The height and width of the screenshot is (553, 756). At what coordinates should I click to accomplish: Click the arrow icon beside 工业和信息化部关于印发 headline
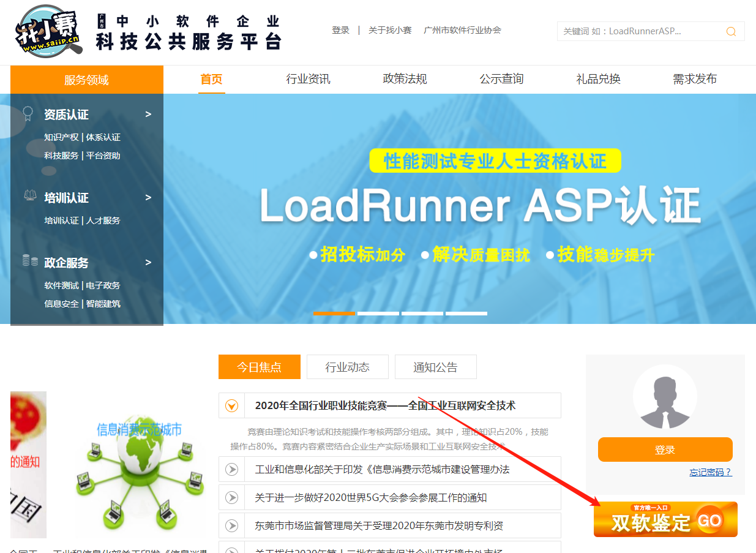pyautogui.click(x=231, y=469)
